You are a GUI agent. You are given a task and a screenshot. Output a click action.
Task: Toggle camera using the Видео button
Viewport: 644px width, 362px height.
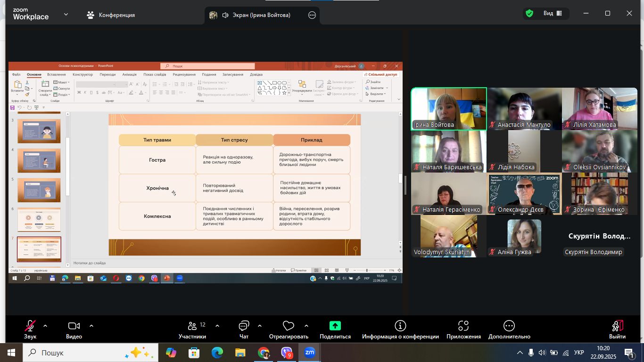74,329
